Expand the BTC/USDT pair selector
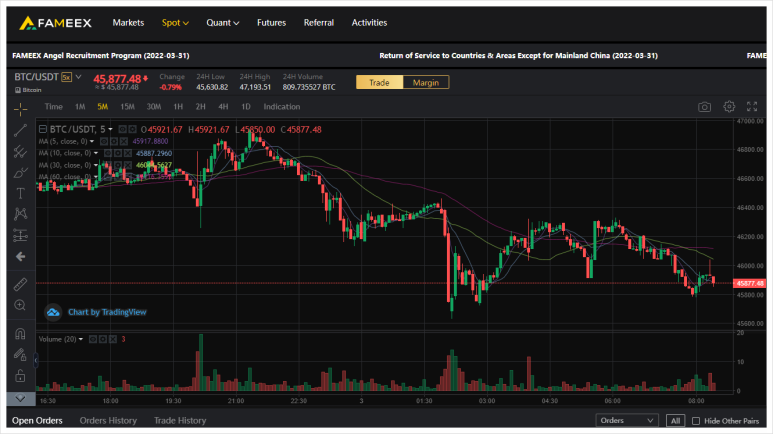Image resolution: width=773 pixels, height=434 pixels. (x=78, y=77)
